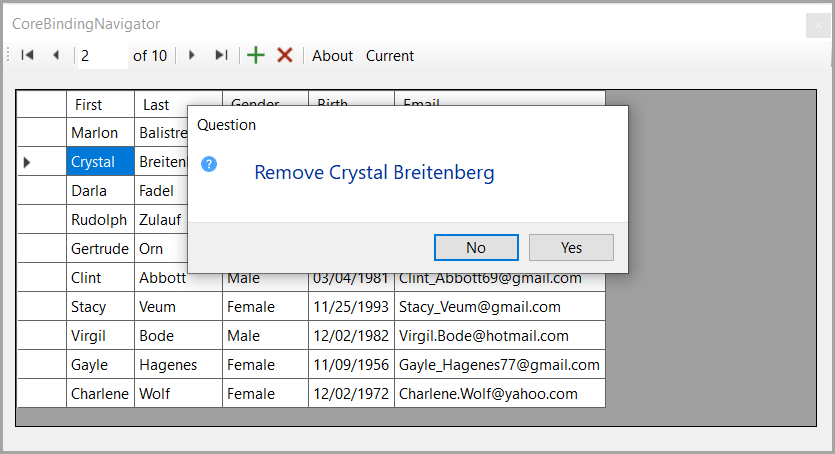Click the First column header
835x454 pixels.
tap(100, 105)
